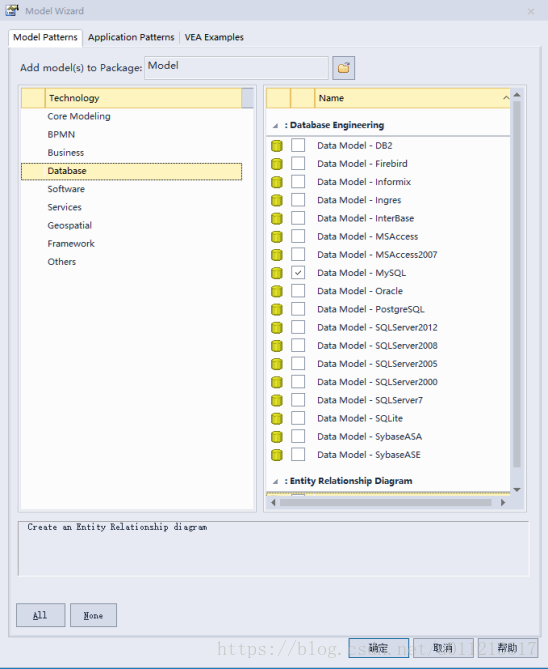Viewport: 548px width, 669px height.
Task: Click database icon beside Data Model - Ingres
Action: tap(277, 200)
